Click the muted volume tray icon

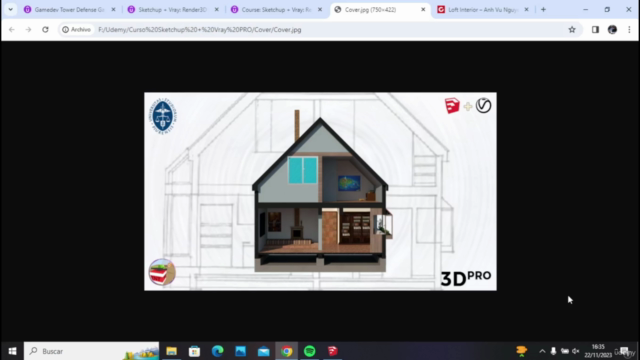(576, 351)
